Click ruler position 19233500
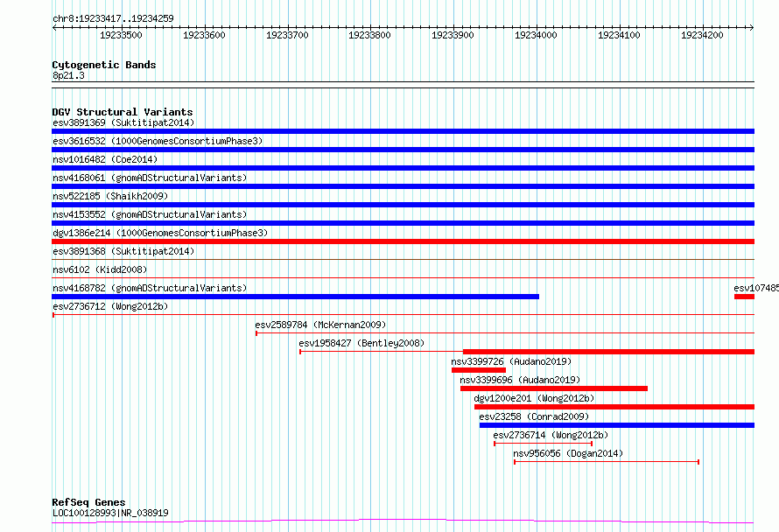The image size is (779, 532). point(121,35)
